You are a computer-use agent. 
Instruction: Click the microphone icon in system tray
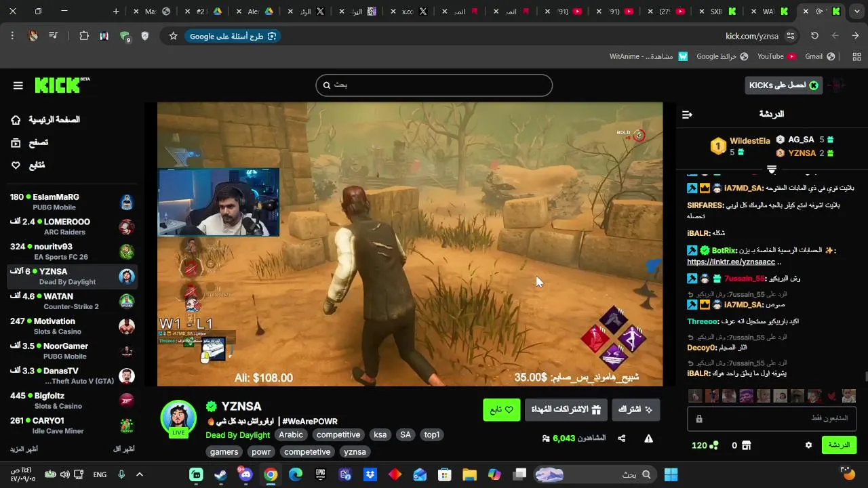[x=121, y=474]
